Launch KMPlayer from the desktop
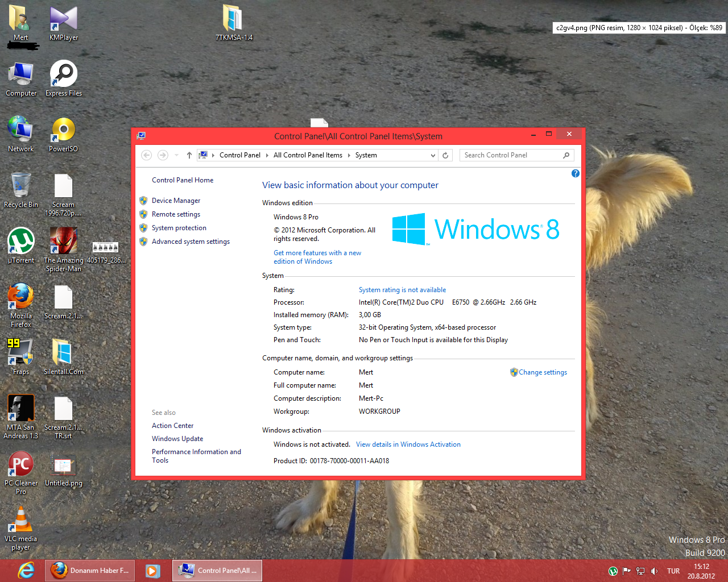Screen dimensions: 728x582 [x=63, y=23]
